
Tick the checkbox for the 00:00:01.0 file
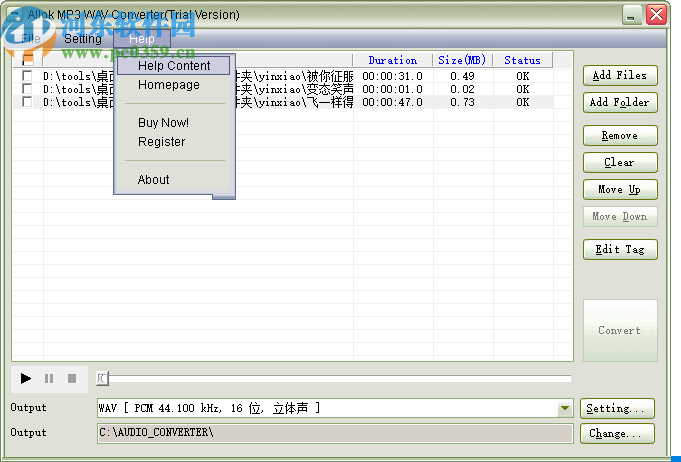coord(27,89)
